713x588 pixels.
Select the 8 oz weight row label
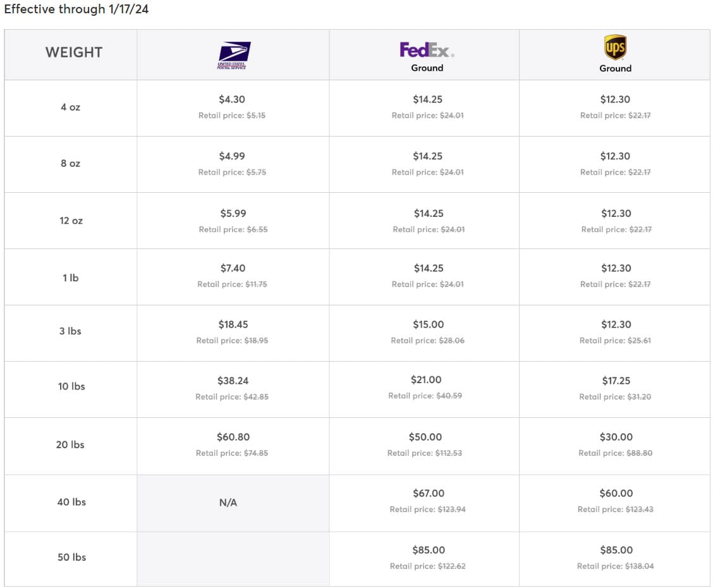tap(71, 163)
